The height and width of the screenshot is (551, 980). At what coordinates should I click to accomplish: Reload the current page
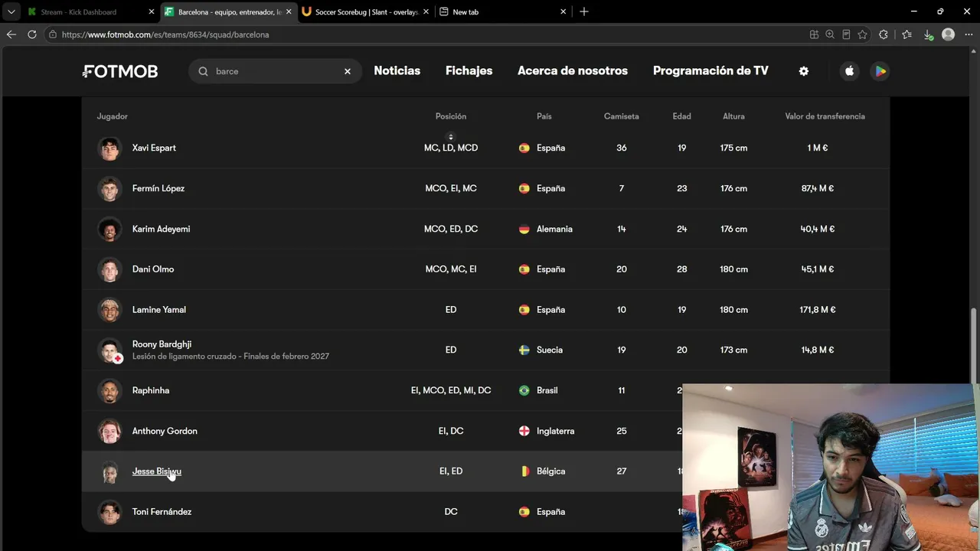click(x=31, y=34)
